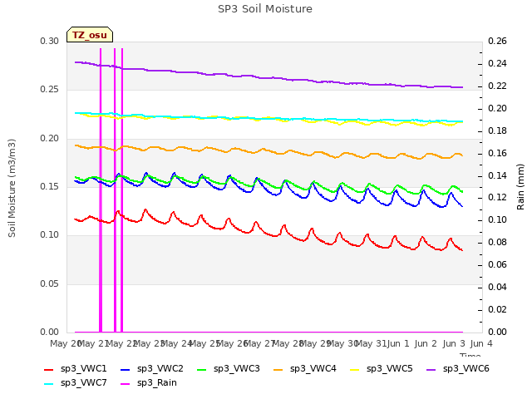Screen dimensions: 532x399
Task: Click the first magenta rain spike
Action: pos(101,190)
